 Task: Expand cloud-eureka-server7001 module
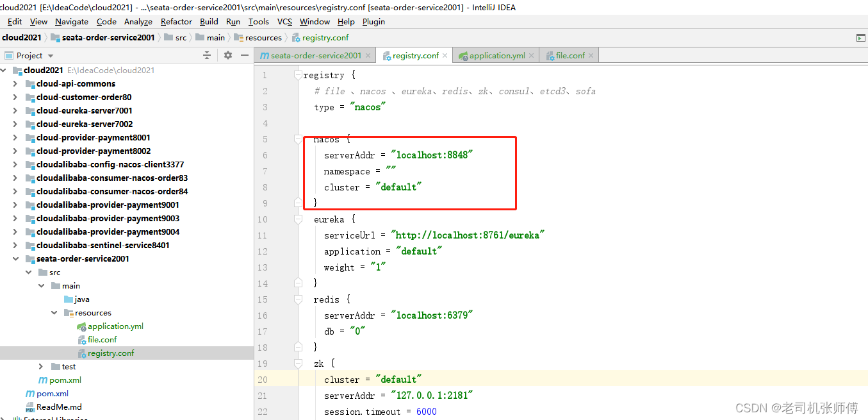15,111
